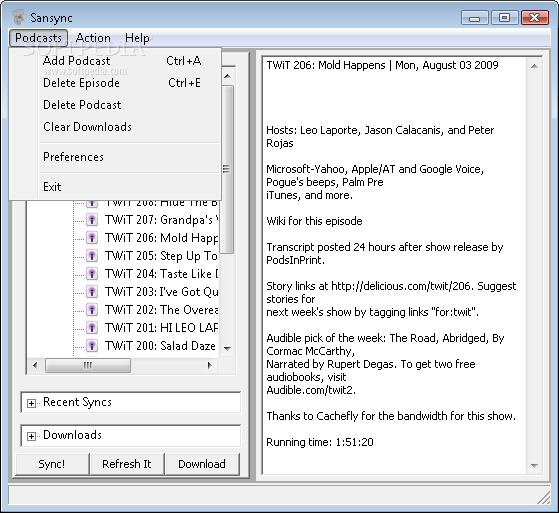Screen dimensions: 559x513
Task: Expand the Recent Syncs tree node
Action: point(31,403)
